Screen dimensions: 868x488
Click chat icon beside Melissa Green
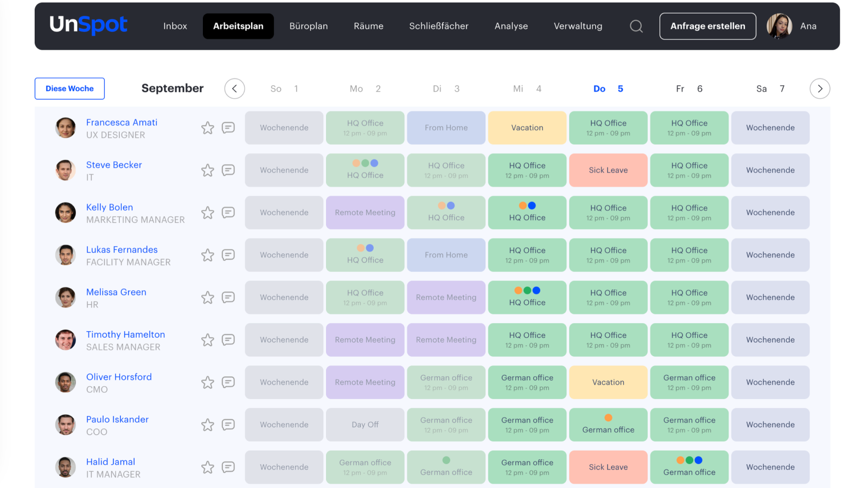pos(228,297)
